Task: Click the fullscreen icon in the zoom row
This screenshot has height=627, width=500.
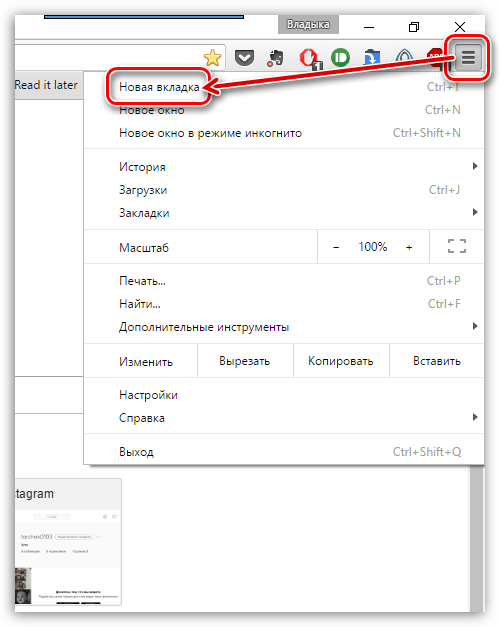Action: pyautogui.click(x=456, y=246)
